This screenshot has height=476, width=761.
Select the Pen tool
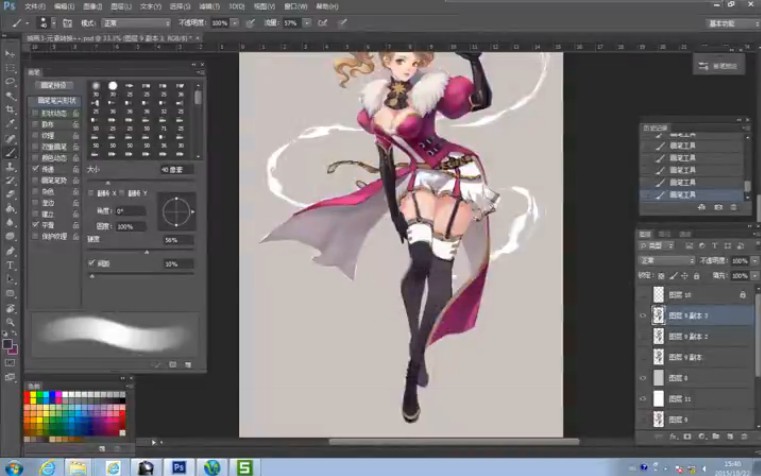(x=10, y=251)
